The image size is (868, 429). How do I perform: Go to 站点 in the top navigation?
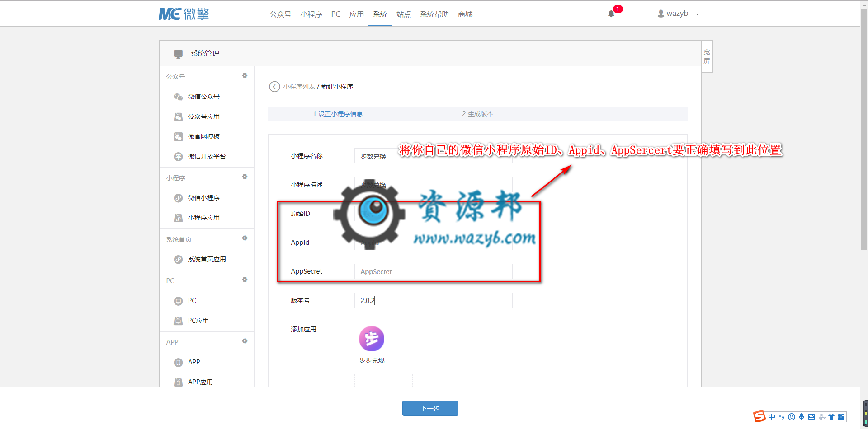point(404,14)
